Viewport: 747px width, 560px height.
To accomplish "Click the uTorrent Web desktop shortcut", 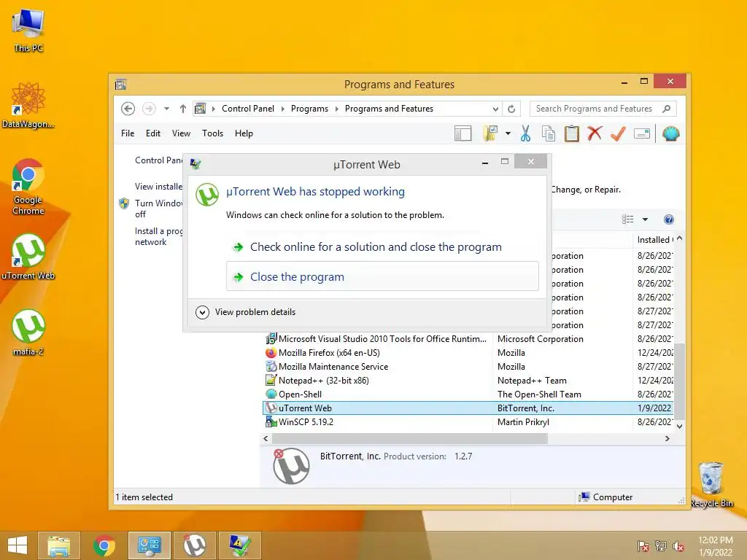I will [28, 256].
